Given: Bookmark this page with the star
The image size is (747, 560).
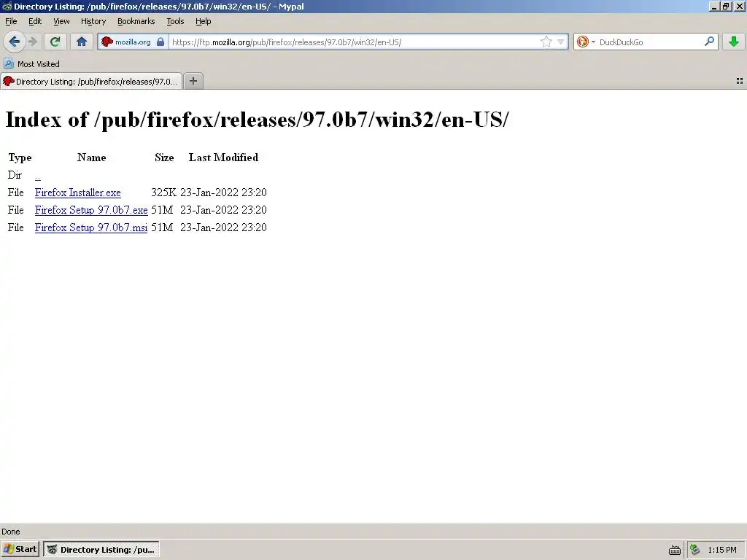Looking at the screenshot, I should tap(546, 42).
